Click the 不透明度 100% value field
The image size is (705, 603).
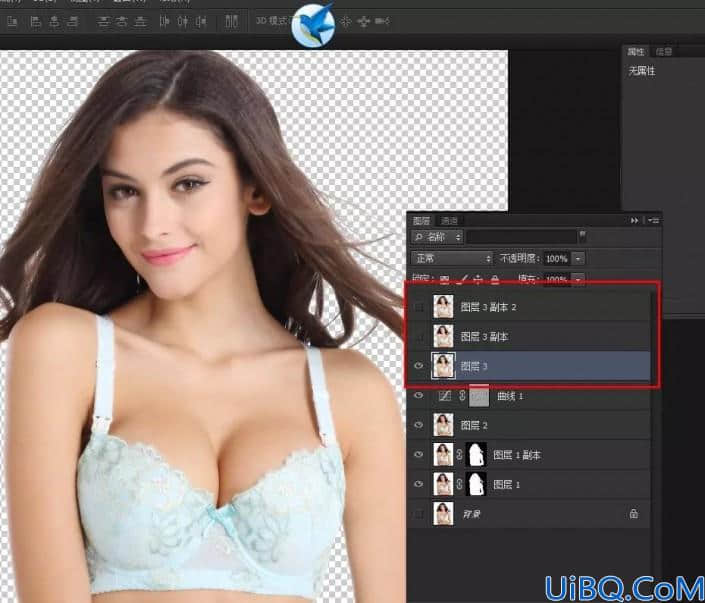(x=557, y=259)
